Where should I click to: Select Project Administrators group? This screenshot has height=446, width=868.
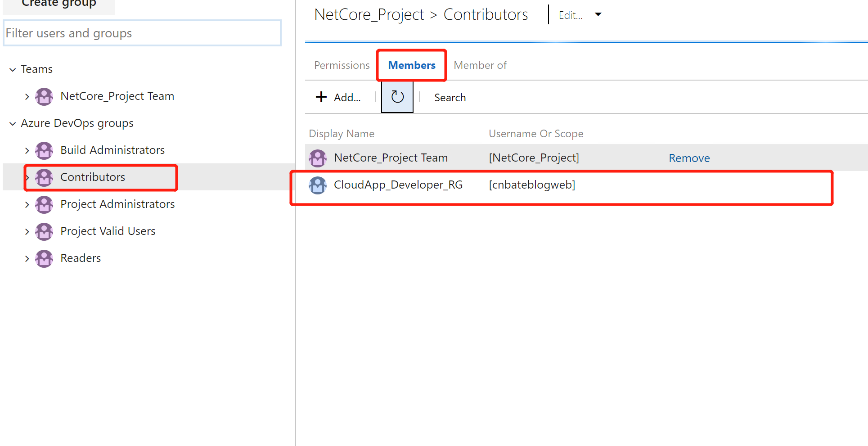(x=117, y=204)
